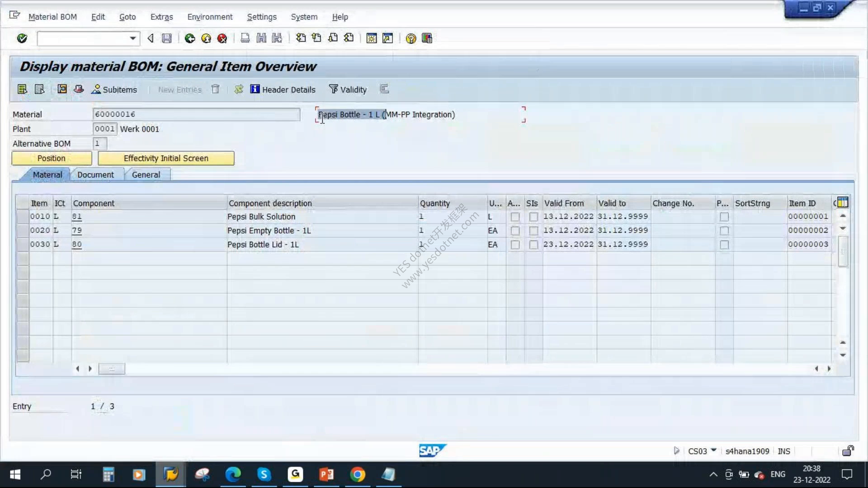Click the Select All items icon
Image resolution: width=868 pixels, height=488 pixels.
22,89
